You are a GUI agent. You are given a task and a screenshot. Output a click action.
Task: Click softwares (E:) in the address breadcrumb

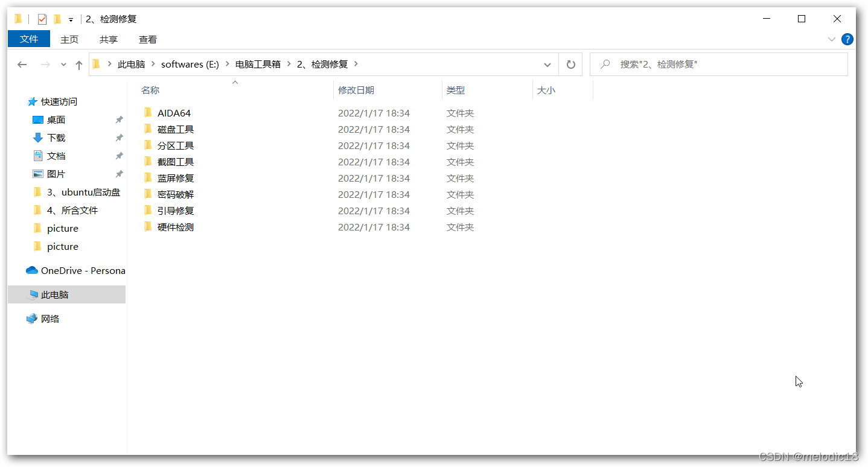190,64
